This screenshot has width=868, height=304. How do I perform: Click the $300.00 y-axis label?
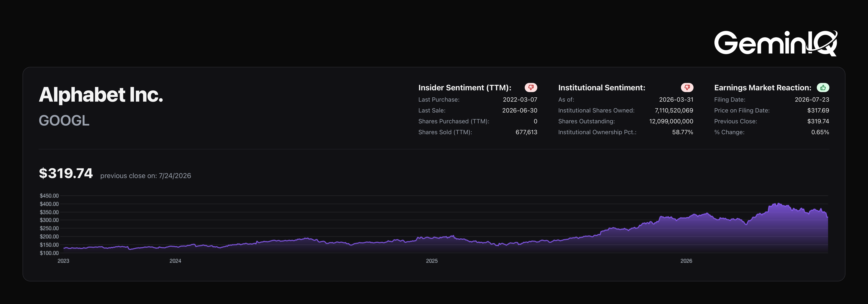(49, 220)
